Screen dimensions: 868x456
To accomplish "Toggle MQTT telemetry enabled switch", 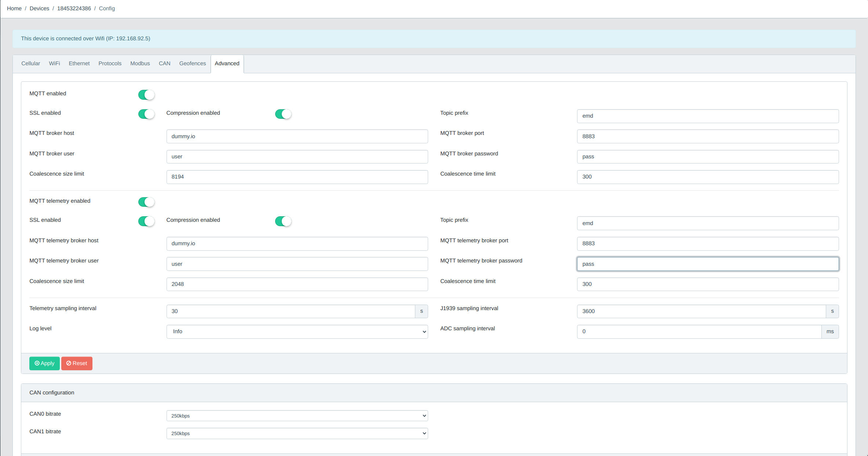I will point(146,202).
